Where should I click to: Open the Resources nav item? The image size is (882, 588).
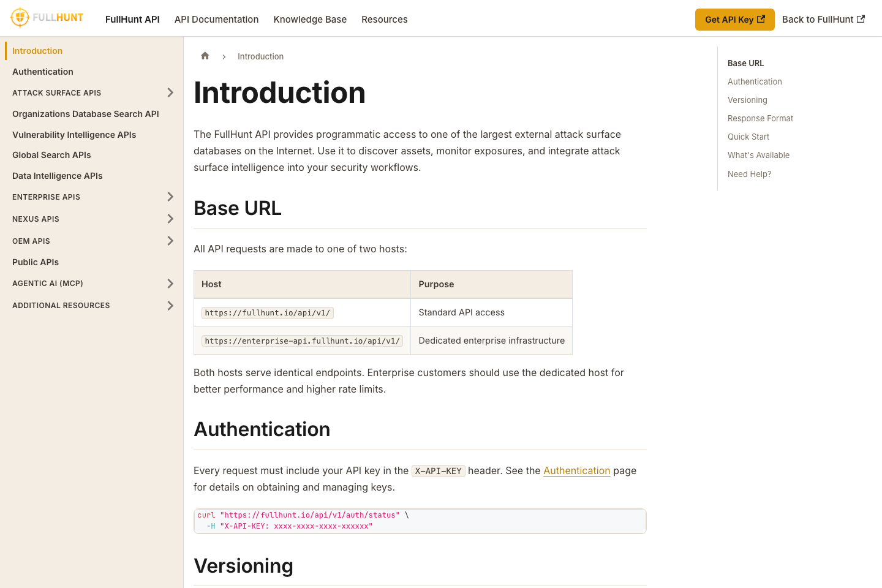pyautogui.click(x=384, y=19)
